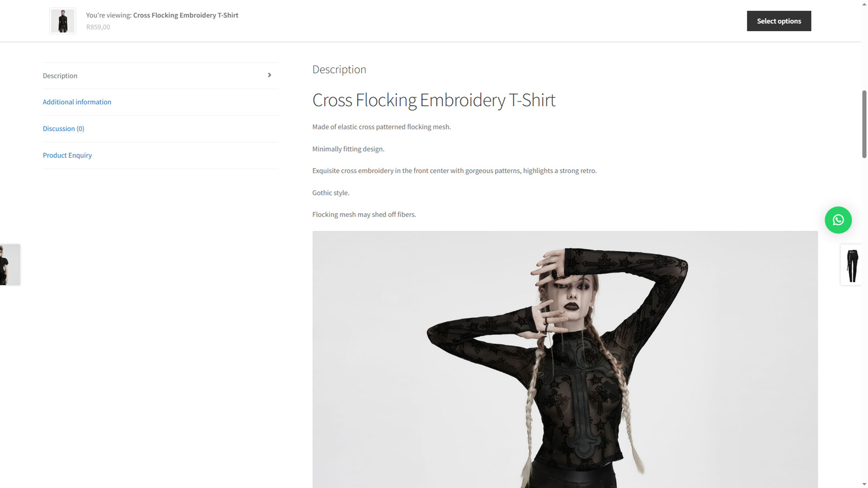Click the vertical page scrollbar thumb

[864, 124]
